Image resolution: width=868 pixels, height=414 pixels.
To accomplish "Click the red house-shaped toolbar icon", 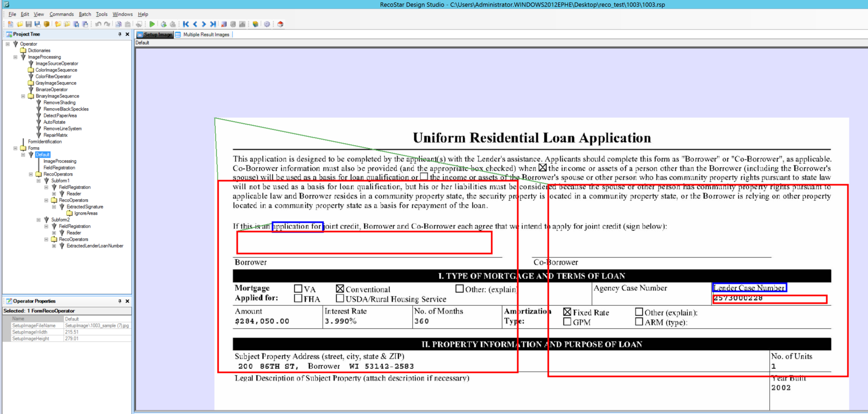I will click(x=280, y=24).
